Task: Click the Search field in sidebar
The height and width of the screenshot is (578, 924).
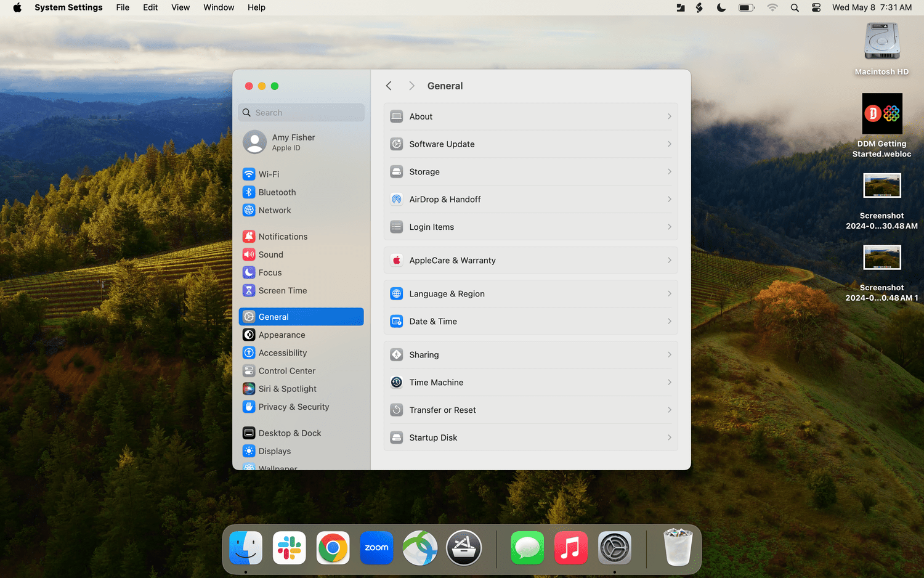Action: 301,113
